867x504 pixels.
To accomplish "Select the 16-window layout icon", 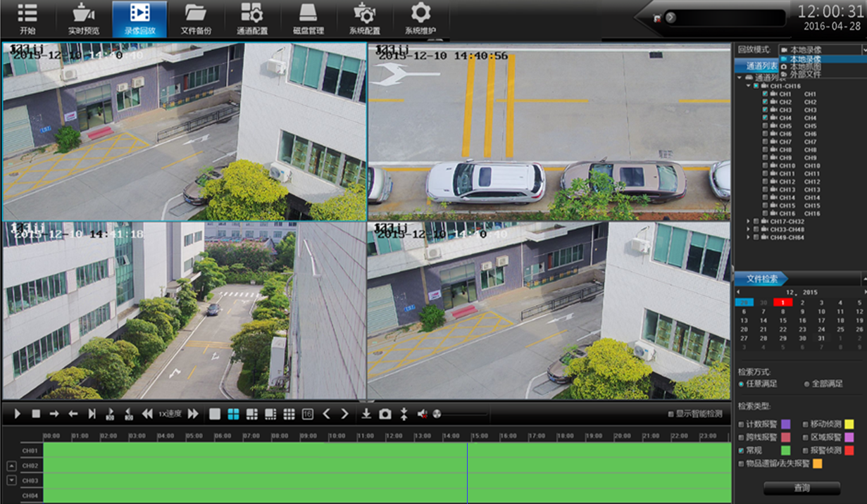I will tap(307, 414).
